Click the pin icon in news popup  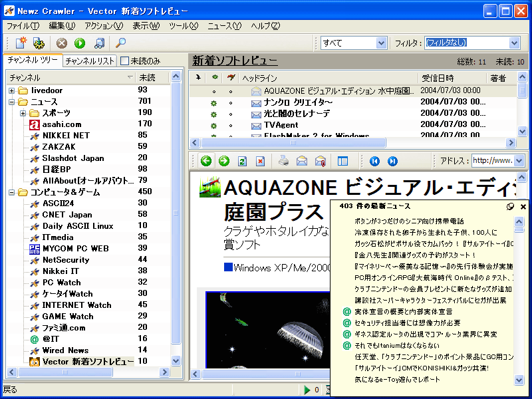point(510,206)
